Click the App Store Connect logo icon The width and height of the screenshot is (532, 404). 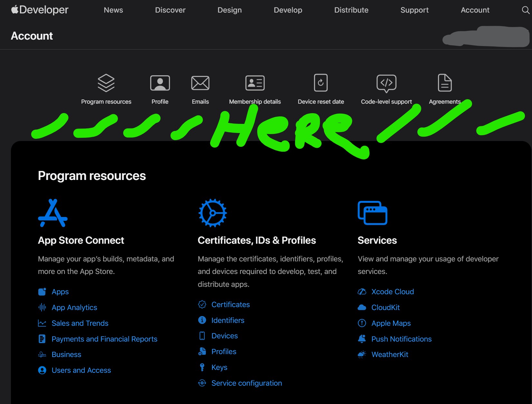(53, 213)
